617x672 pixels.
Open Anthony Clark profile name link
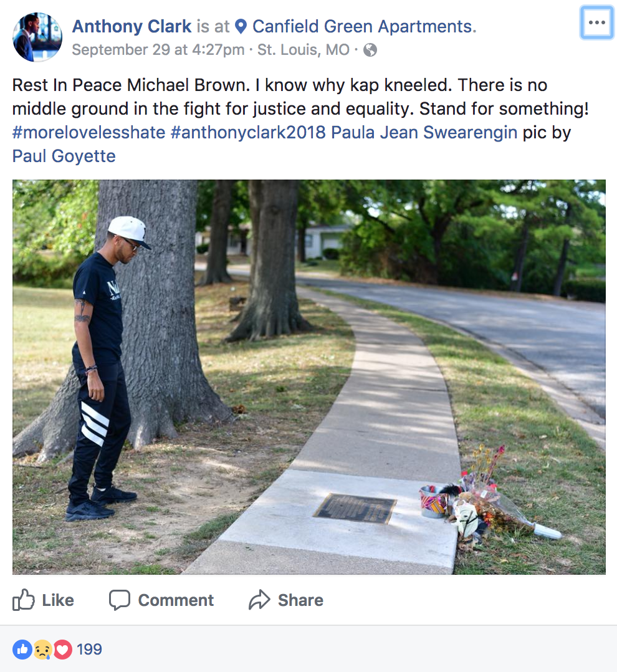[x=132, y=27]
